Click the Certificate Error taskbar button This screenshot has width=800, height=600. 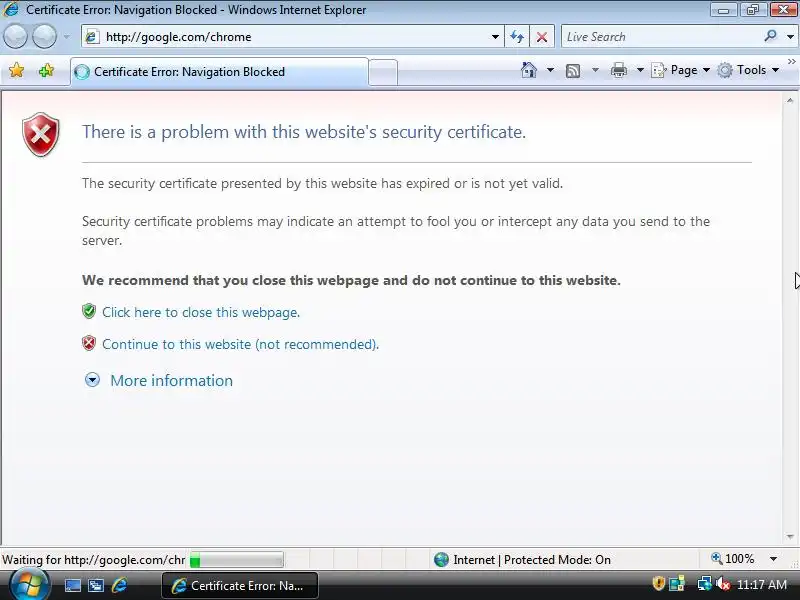240,586
